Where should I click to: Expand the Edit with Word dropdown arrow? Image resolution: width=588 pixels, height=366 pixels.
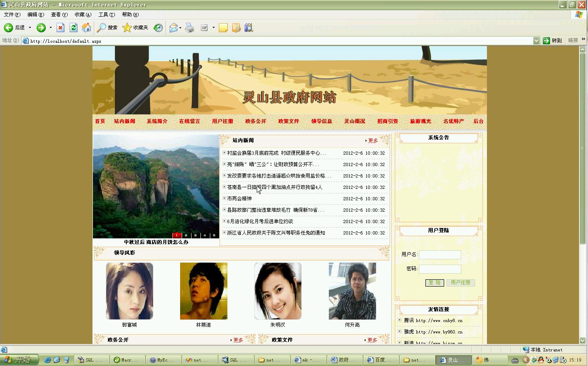(x=214, y=28)
